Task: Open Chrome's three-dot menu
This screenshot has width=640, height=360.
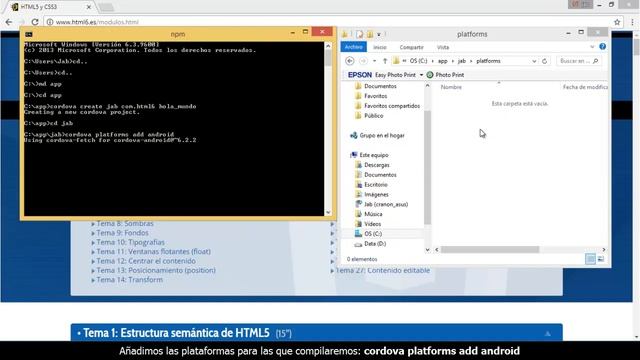Action: pyautogui.click(x=632, y=22)
